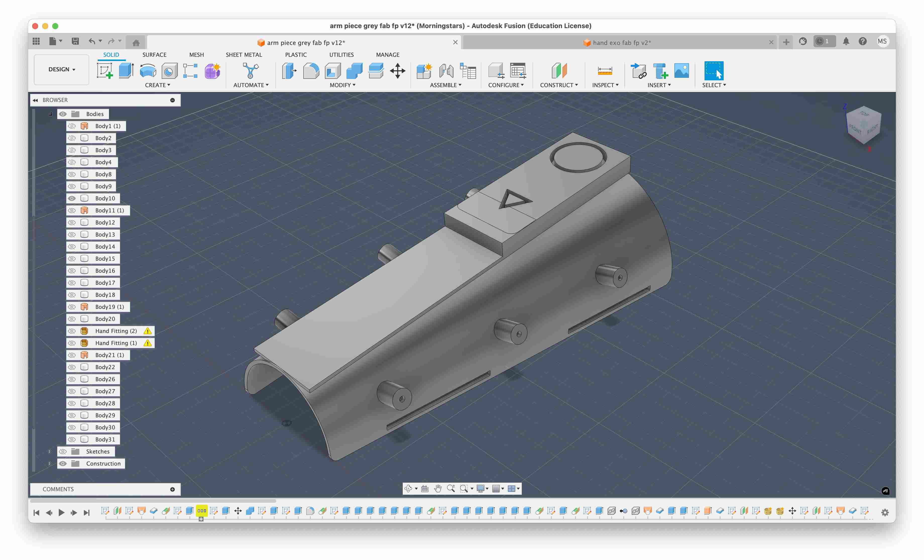Hide the Construction folder
This screenshot has height=560, width=924.
click(x=63, y=464)
